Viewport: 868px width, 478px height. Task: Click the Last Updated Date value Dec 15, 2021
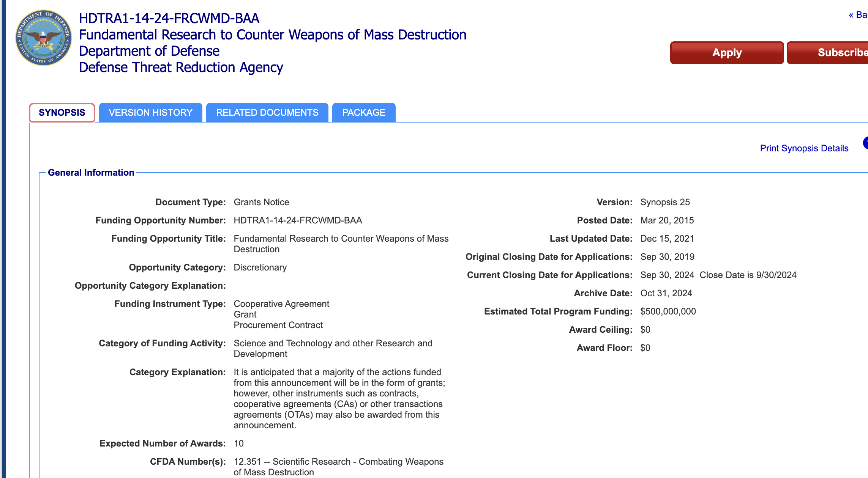(667, 239)
